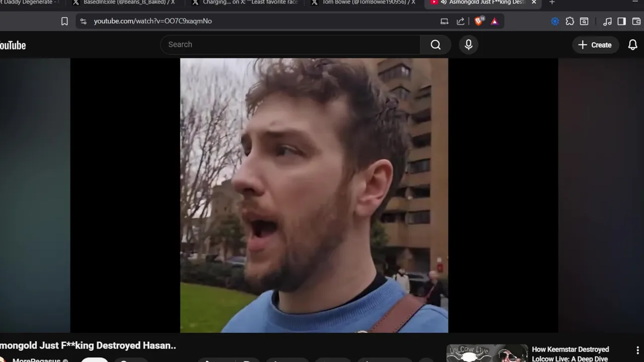
Task: Open the Lolcow Live video thumbnail
Action: [487, 353]
